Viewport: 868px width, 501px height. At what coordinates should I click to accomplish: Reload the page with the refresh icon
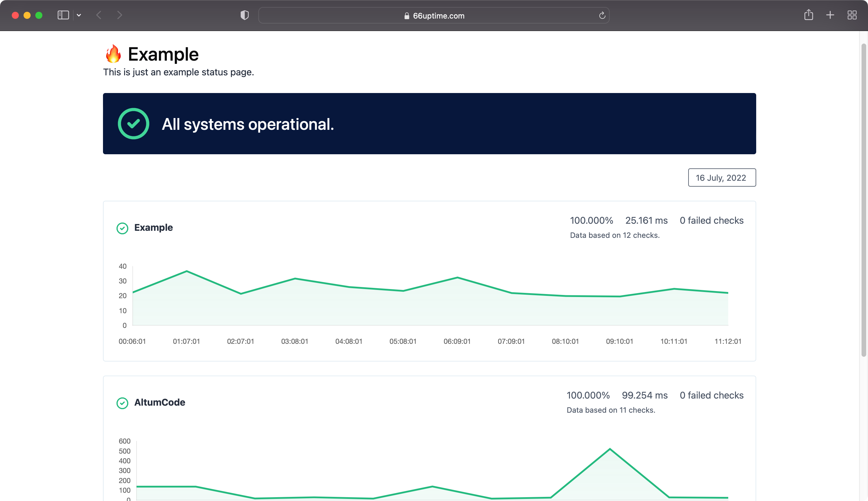pos(602,16)
